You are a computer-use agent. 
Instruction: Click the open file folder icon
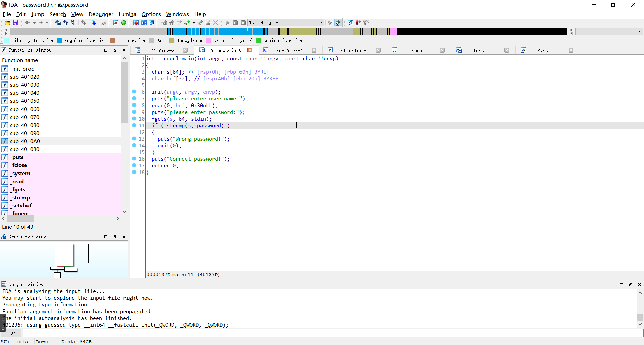click(7, 23)
